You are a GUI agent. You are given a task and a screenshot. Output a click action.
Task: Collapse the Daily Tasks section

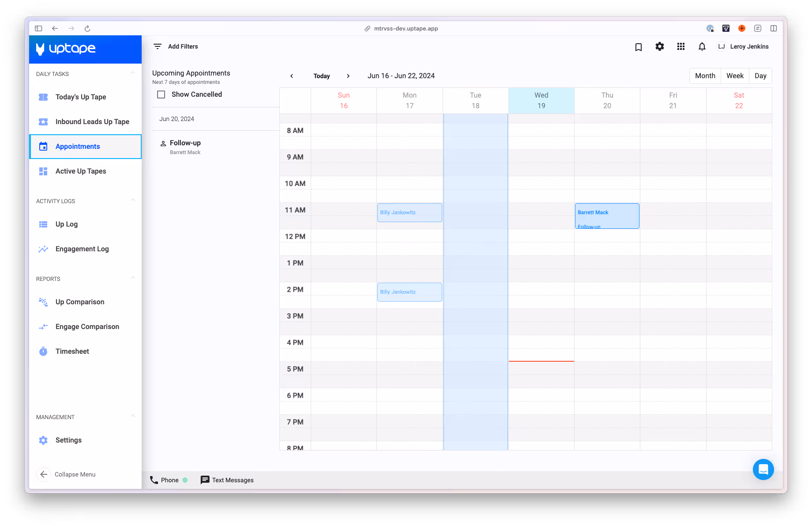133,73
